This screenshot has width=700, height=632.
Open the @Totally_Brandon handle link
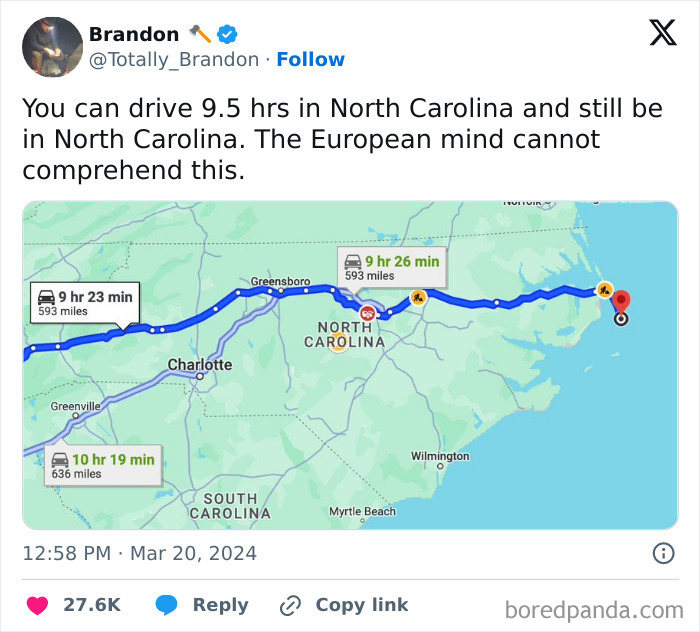(175, 60)
